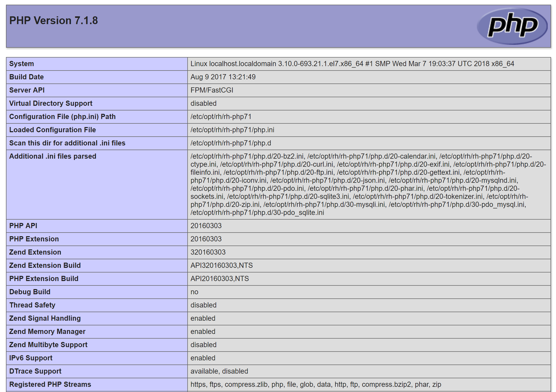Click the Zend Memory Manager label
Screen dimensions: 556x392
point(47,332)
